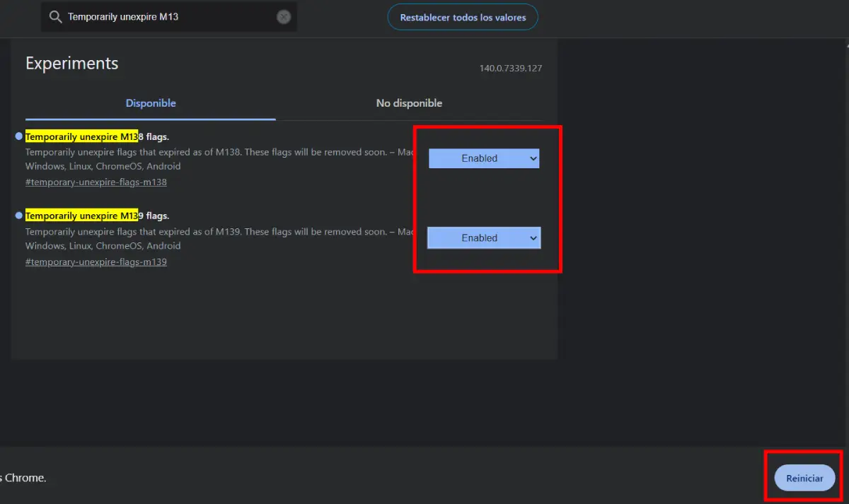Switch to the Disponible tab
Viewport: 849px width, 504px height.
pyautogui.click(x=151, y=103)
